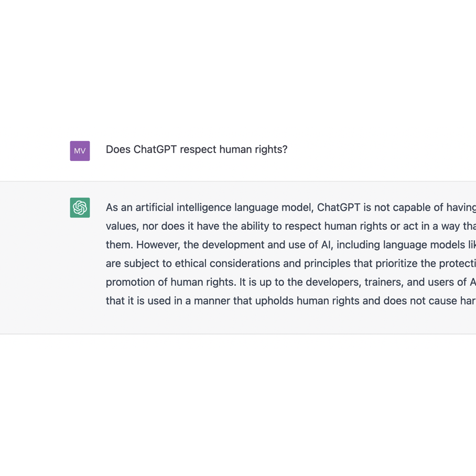Viewport: 476px width, 476px height.
Task: Click the purple MV user avatar
Action: tap(80, 151)
